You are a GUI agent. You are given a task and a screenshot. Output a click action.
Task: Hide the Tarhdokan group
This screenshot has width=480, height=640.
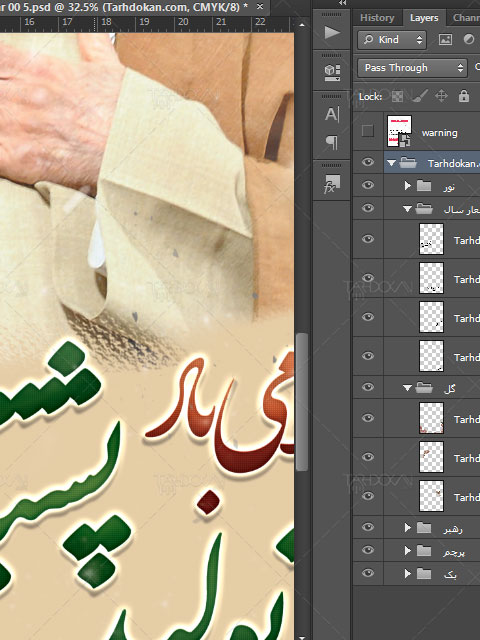pyautogui.click(x=368, y=162)
